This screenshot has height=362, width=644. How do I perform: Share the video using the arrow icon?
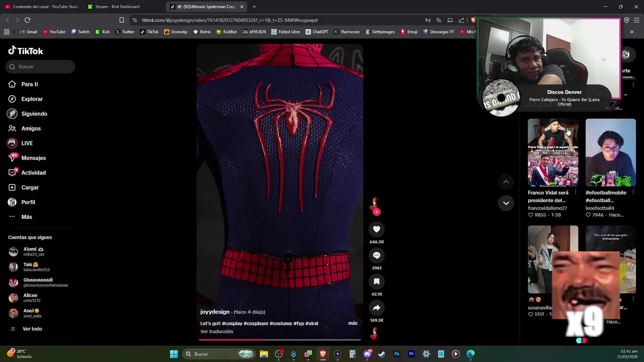(376, 308)
